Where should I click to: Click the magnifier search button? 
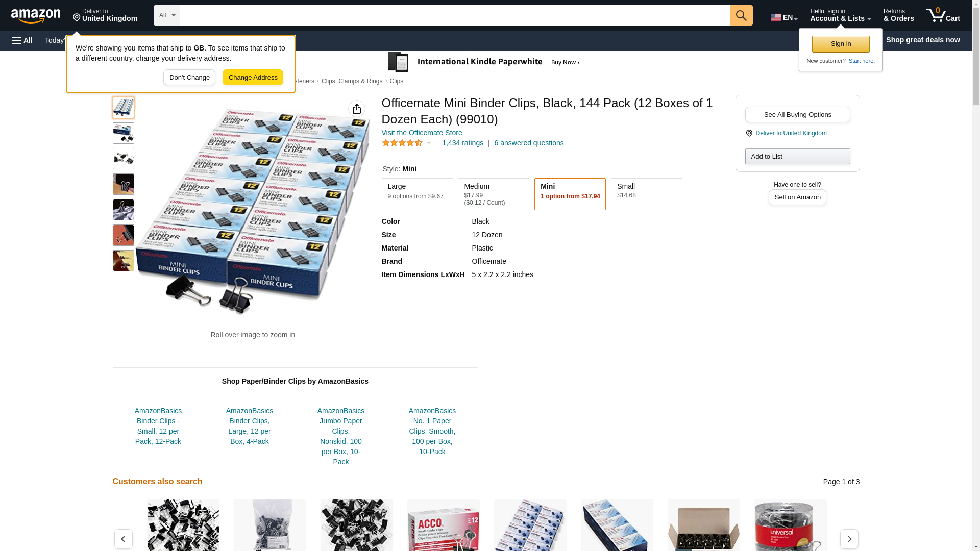tap(741, 15)
